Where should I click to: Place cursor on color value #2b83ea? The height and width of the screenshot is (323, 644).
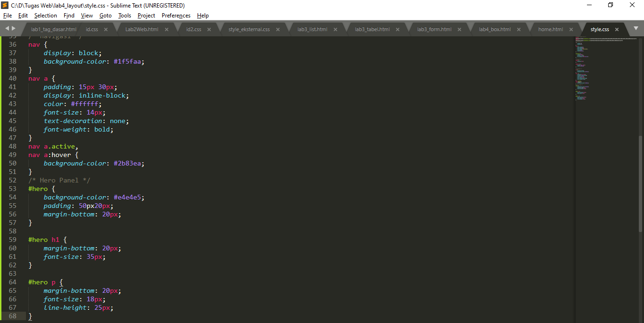(x=127, y=163)
